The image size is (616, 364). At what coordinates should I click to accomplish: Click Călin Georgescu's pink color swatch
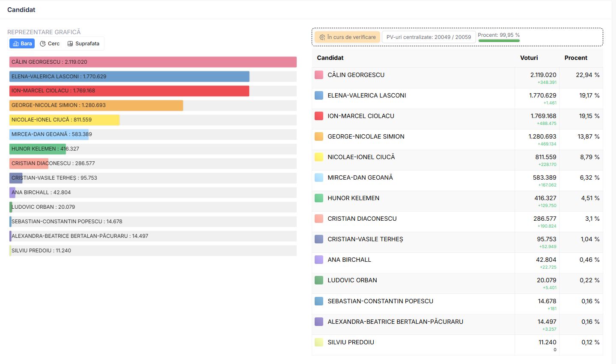click(319, 75)
